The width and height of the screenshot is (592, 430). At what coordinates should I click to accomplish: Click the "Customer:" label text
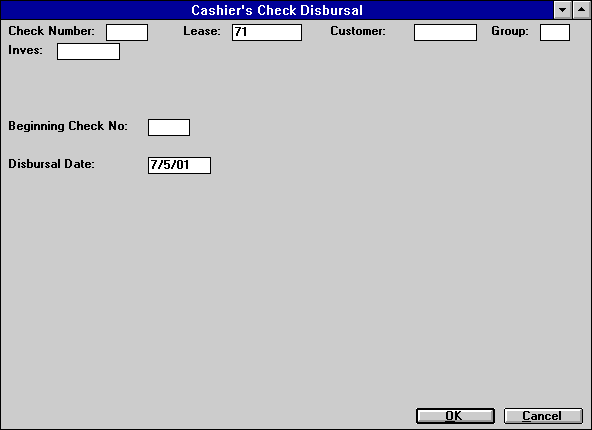click(358, 31)
